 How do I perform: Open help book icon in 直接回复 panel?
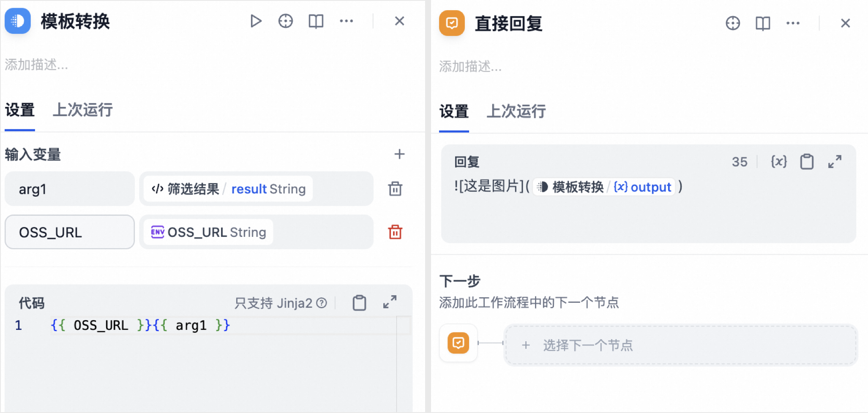[x=763, y=23]
